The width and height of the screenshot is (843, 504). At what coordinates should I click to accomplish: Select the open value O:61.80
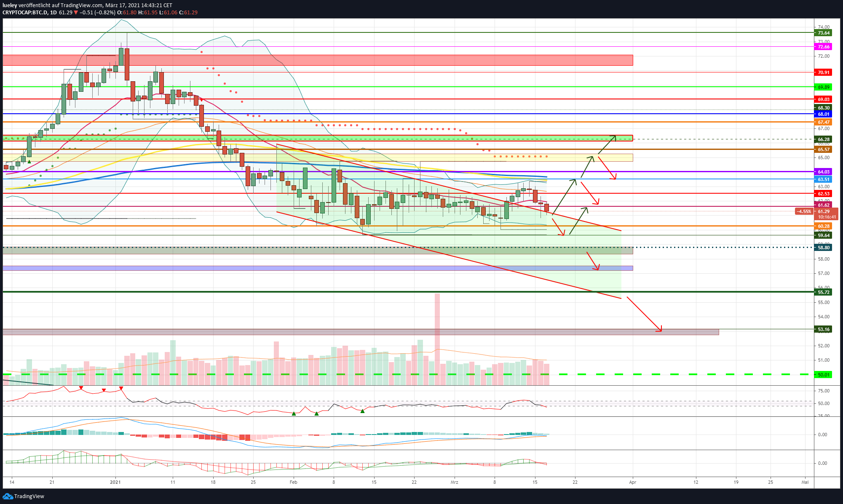click(x=127, y=13)
